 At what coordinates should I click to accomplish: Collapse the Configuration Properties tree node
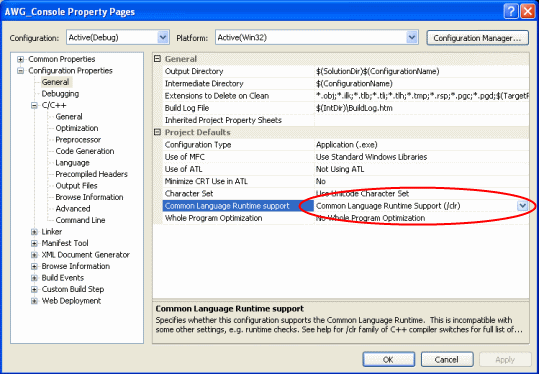click(x=20, y=71)
